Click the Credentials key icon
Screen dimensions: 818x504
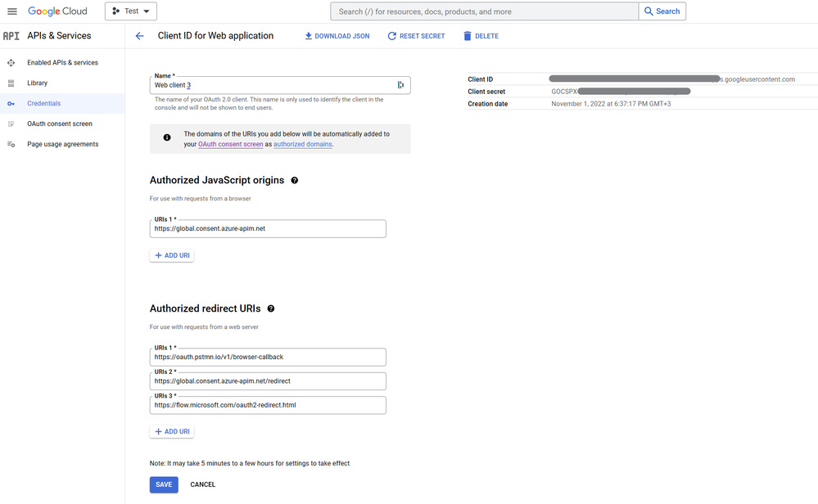tap(11, 104)
